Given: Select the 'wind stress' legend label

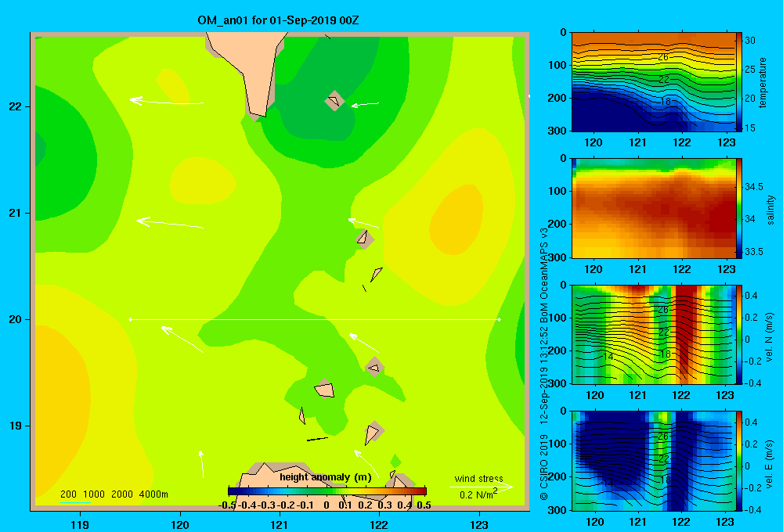Looking at the screenshot, I should coord(478,478).
